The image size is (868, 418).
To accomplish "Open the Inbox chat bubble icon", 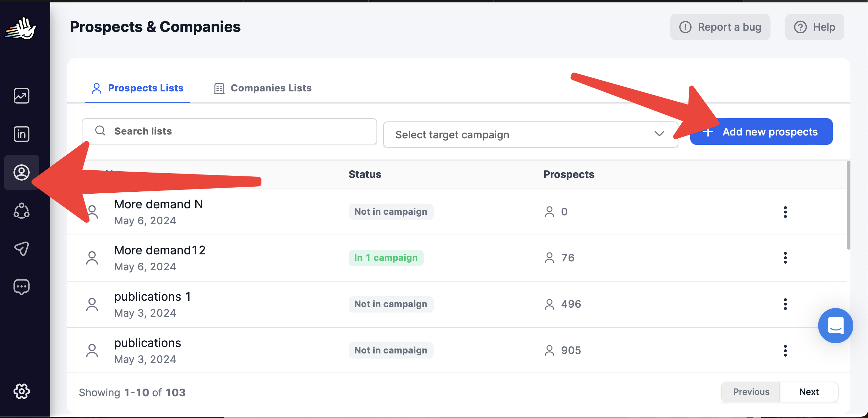I will [x=21, y=287].
